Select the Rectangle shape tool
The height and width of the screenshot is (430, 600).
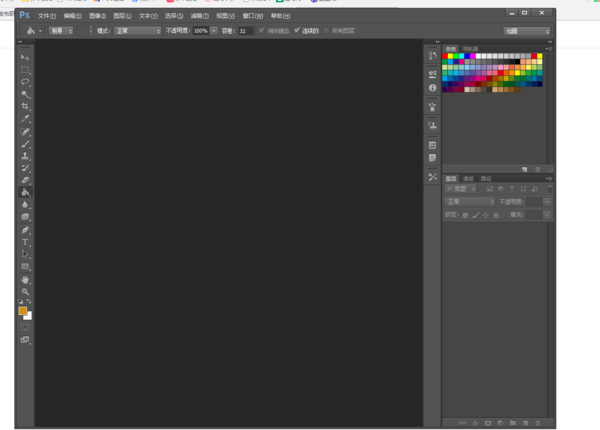[x=25, y=267]
